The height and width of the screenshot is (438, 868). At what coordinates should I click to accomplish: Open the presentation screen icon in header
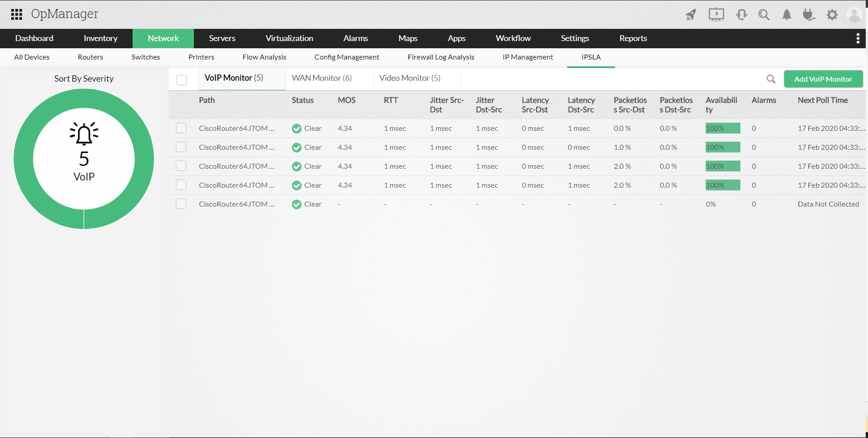pyautogui.click(x=716, y=15)
